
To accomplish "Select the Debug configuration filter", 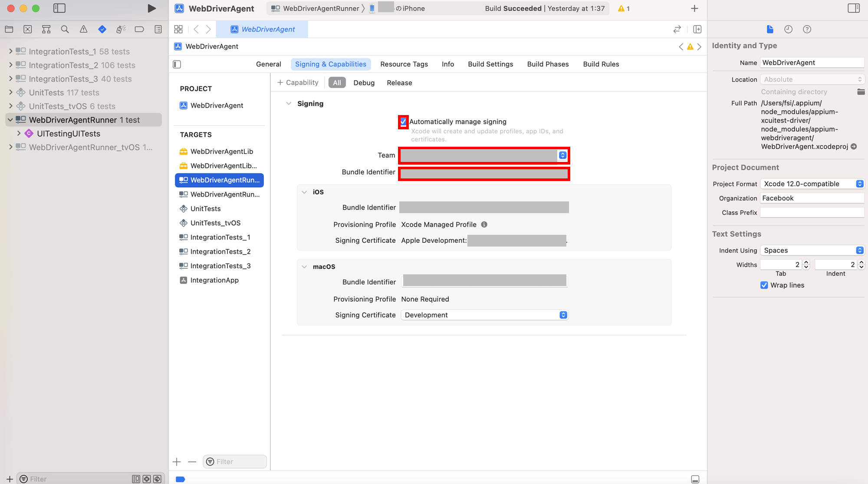I will pyautogui.click(x=364, y=82).
